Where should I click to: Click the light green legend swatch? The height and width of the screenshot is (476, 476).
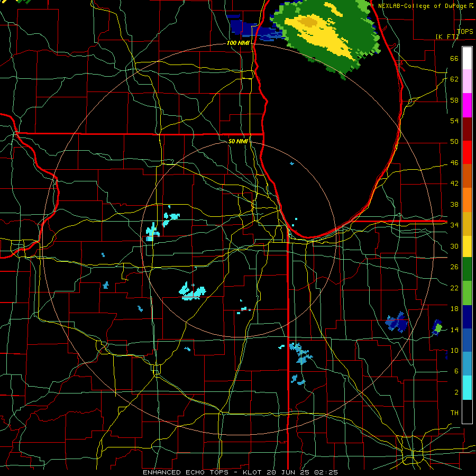coord(467,292)
